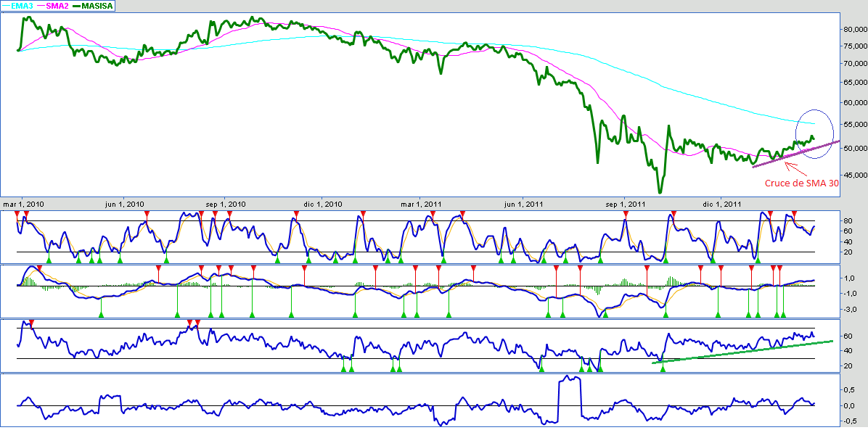Click the 65,000 price axis label
This screenshot has width=868, height=438.
(x=855, y=83)
